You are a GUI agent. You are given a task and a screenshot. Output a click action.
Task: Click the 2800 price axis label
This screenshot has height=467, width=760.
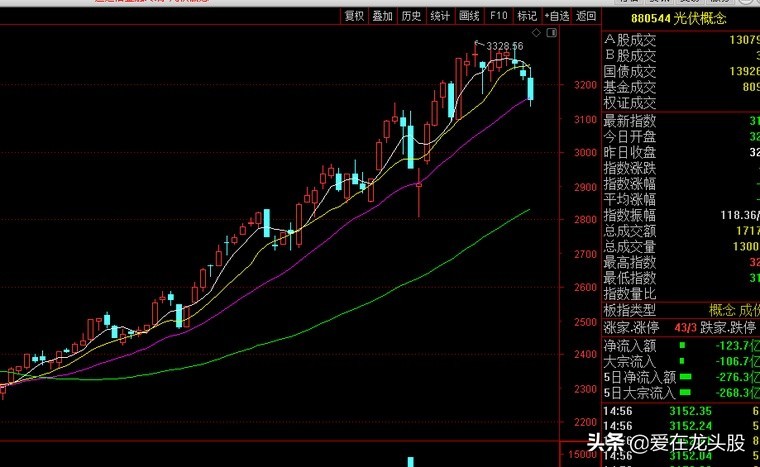point(585,220)
